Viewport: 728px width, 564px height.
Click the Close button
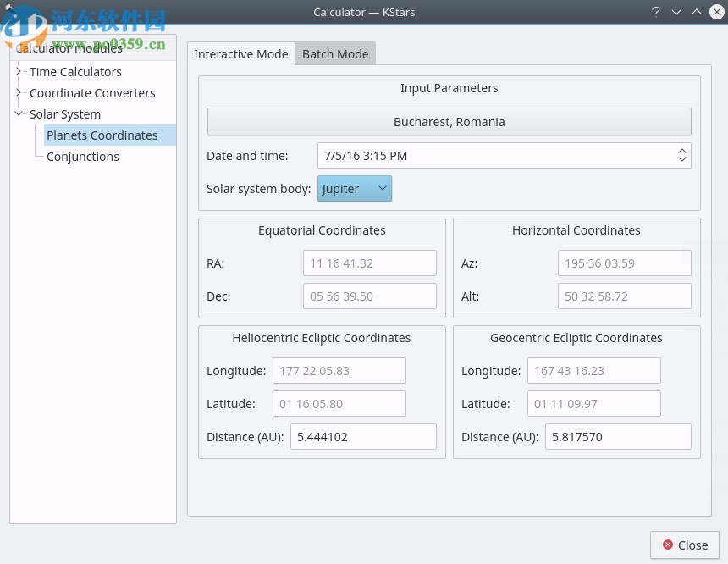pyautogui.click(x=685, y=545)
